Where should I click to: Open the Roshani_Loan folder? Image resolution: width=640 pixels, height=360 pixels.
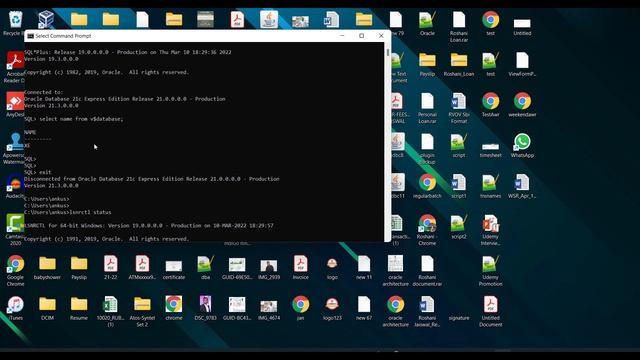[459, 64]
